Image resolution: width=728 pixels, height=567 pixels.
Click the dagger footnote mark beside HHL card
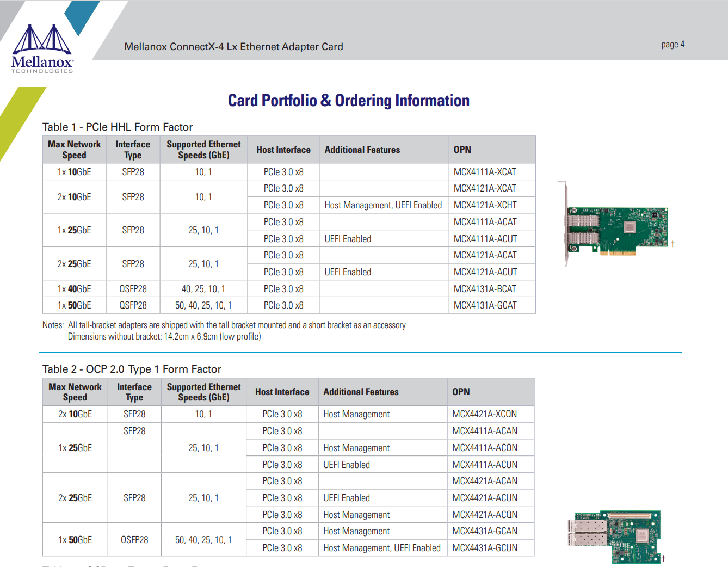(673, 244)
